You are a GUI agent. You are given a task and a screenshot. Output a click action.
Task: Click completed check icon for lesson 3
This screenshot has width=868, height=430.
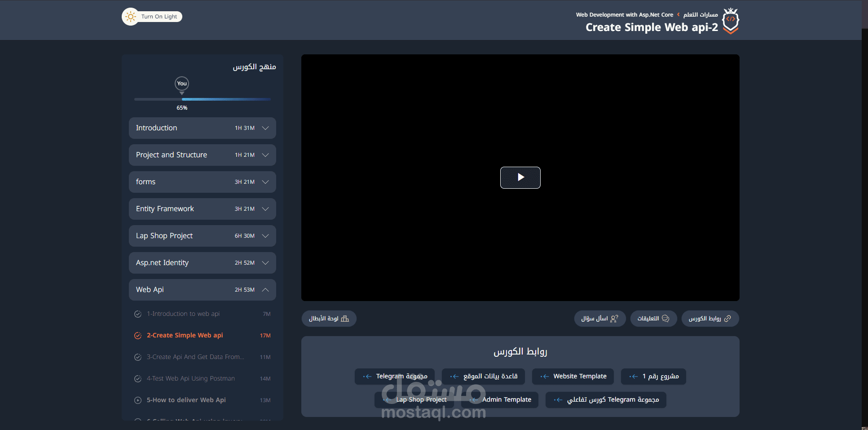[138, 357]
